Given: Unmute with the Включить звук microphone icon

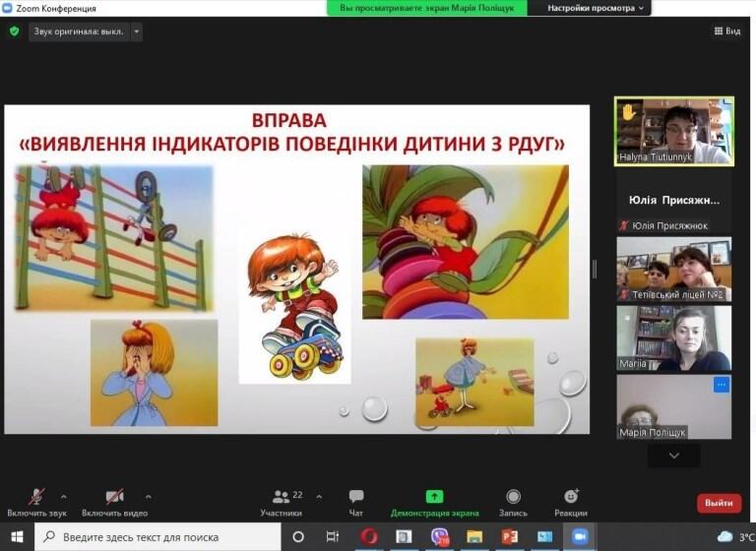Looking at the screenshot, I should point(36,497).
